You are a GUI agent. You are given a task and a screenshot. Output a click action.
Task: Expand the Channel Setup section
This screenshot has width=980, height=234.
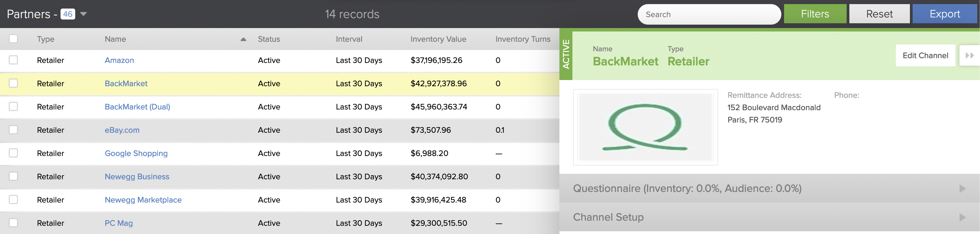pos(769,217)
